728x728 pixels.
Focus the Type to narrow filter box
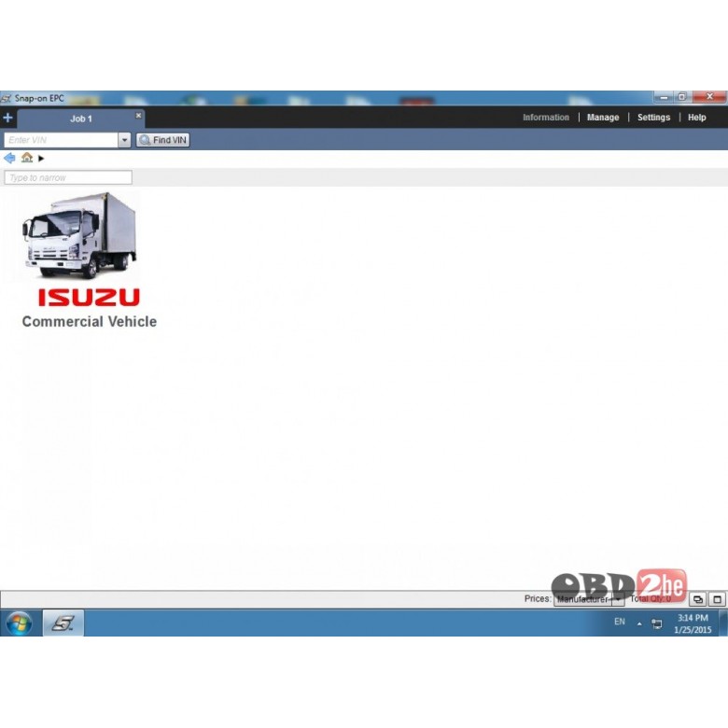coord(68,177)
